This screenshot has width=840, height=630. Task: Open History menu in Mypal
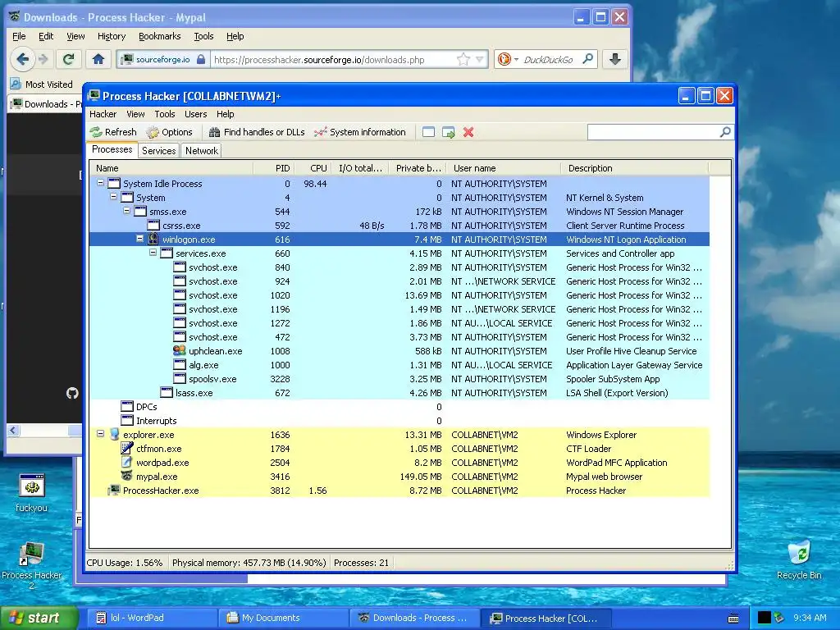tap(112, 36)
